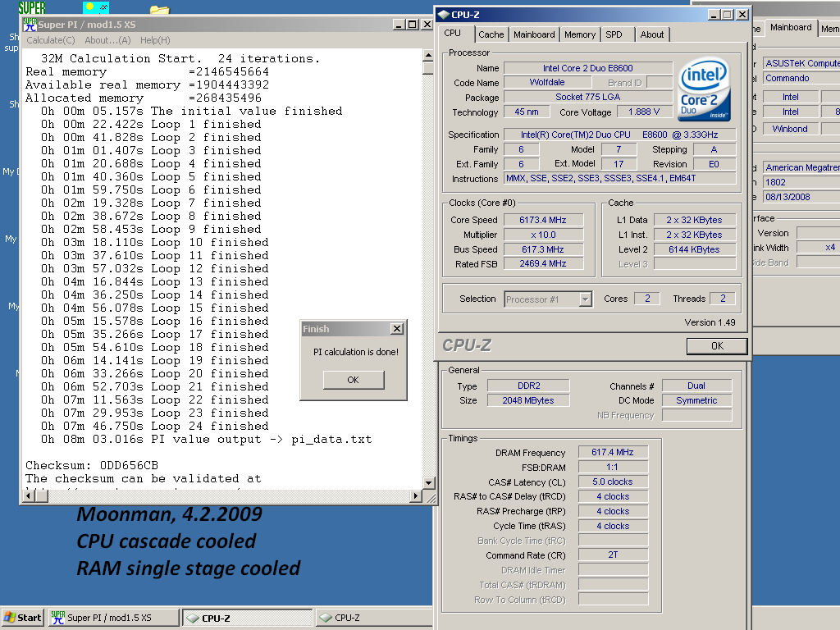Click the Channels # Dual field
Screen dimensions: 840x630
pos(697,386)
